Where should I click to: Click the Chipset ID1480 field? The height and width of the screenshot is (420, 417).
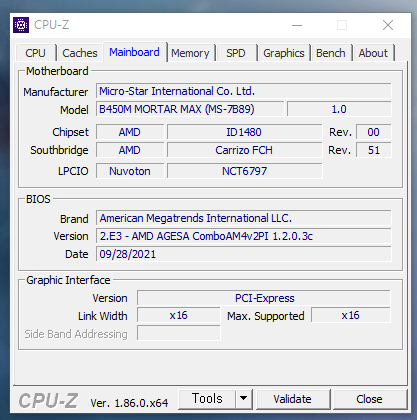click(x=244, y=132)
